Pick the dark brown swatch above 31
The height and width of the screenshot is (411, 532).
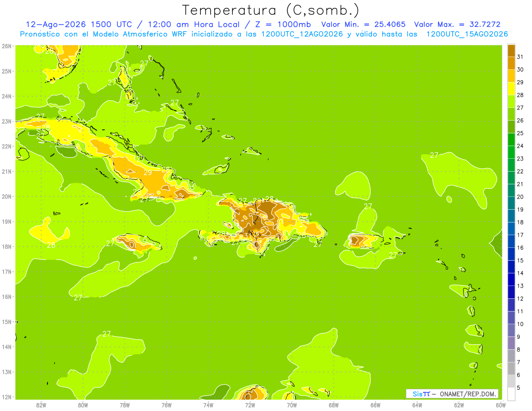pos(511,51)
